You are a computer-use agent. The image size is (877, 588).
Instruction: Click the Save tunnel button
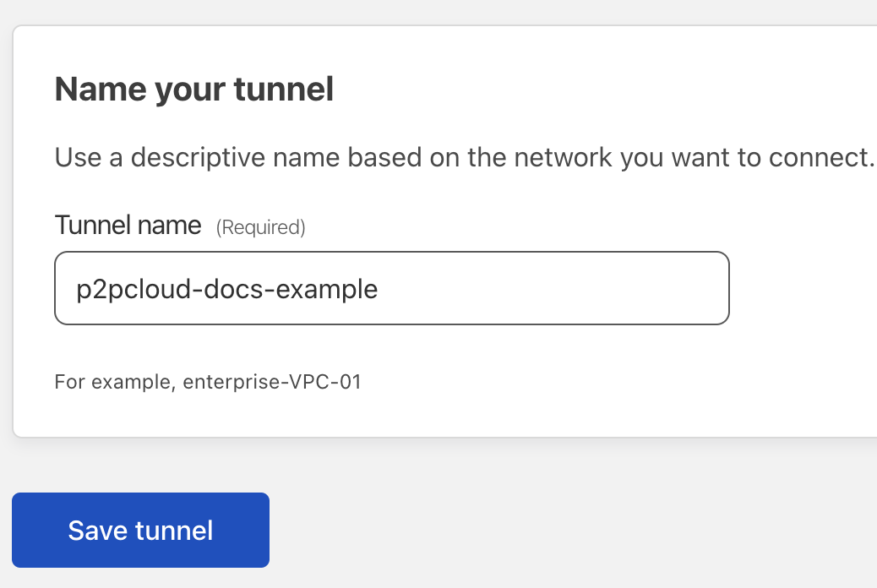pos(140,530)
